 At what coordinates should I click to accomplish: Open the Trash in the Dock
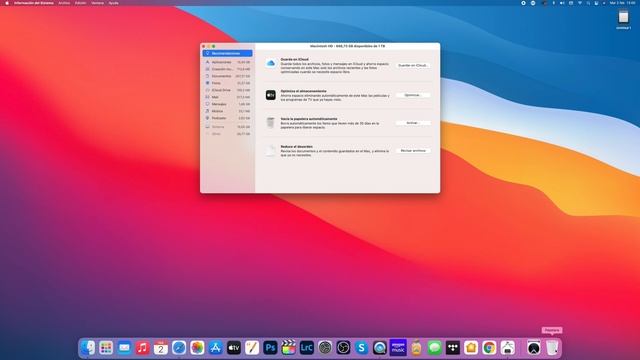click(x=552, y=348)
